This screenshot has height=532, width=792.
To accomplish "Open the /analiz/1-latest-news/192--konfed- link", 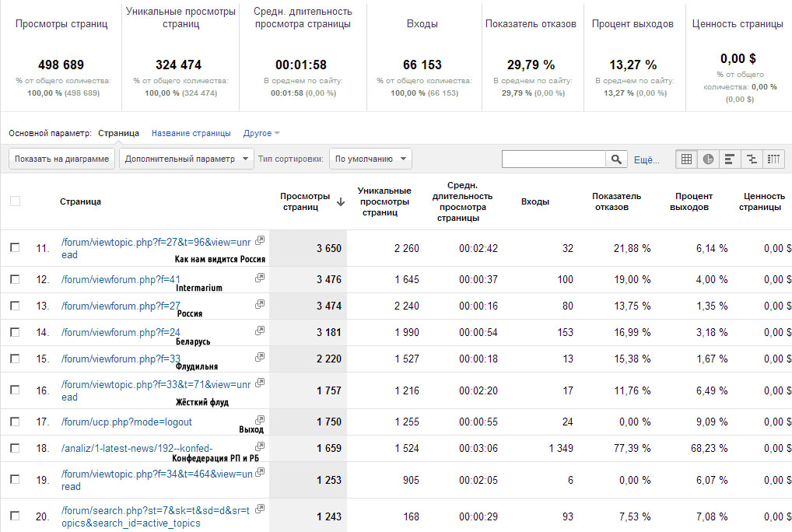I will coord(137,448).
